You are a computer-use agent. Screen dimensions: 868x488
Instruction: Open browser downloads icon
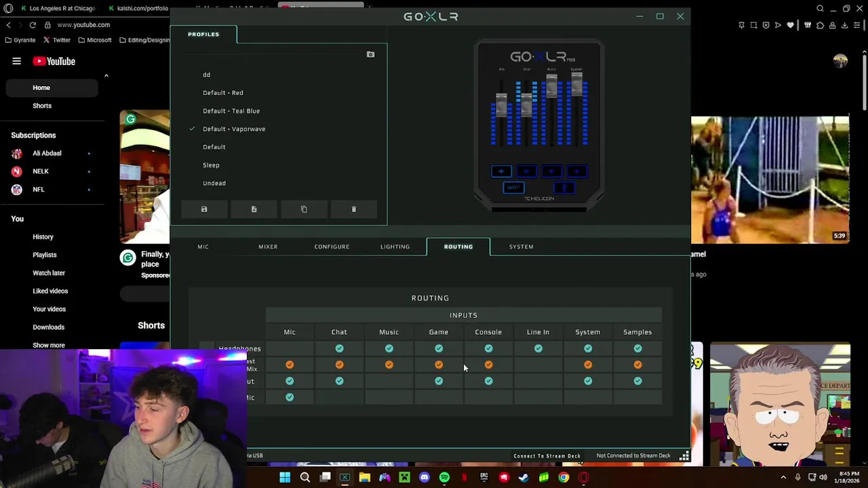coord(844,25)
